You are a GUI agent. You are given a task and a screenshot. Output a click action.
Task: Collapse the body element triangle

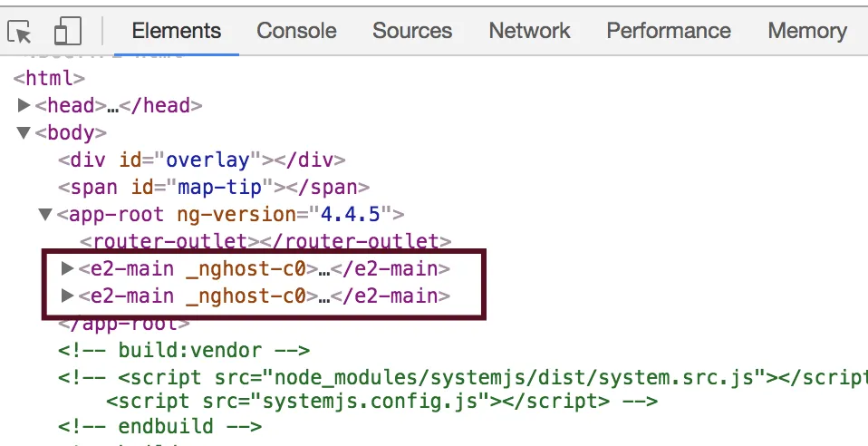24,133
